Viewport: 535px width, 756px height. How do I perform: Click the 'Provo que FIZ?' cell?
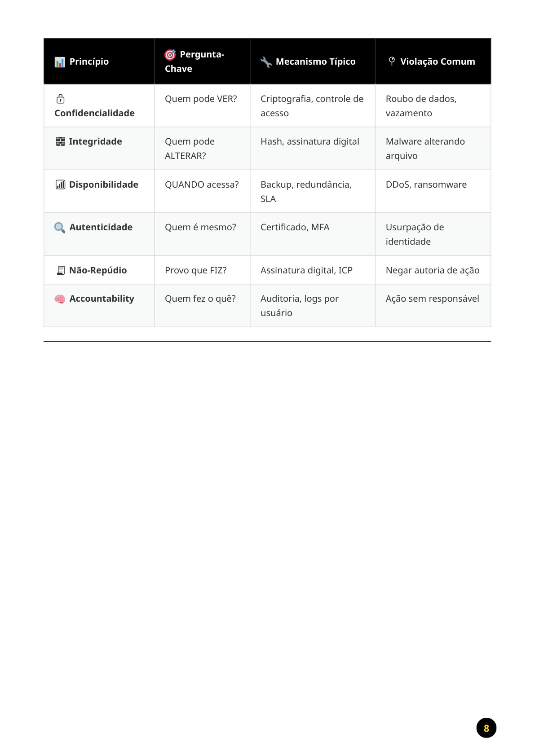point(202,270)
